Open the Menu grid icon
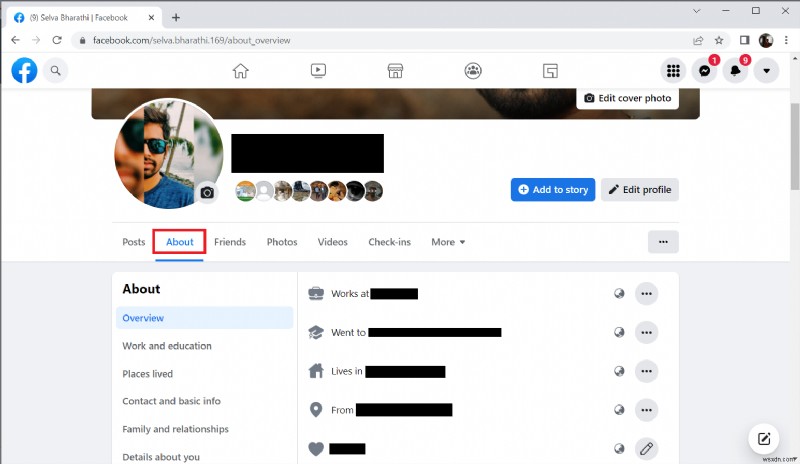This screenshot has width=800, height=464. coord(673,70)
